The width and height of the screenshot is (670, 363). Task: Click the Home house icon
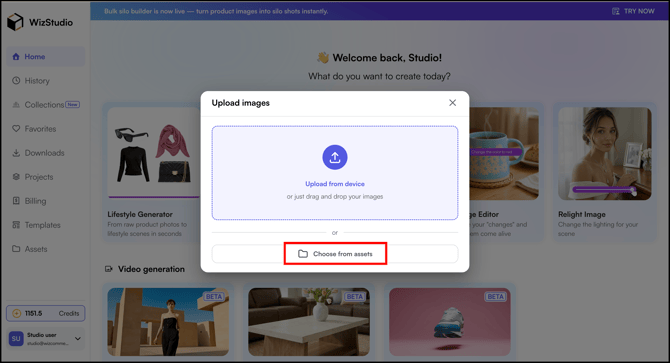coord(16,56)
